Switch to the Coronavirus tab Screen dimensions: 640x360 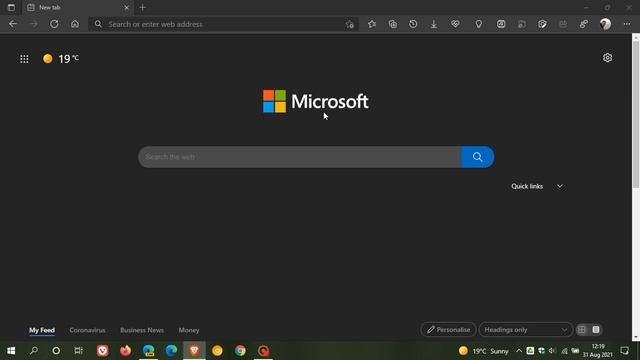pos(87,330)
